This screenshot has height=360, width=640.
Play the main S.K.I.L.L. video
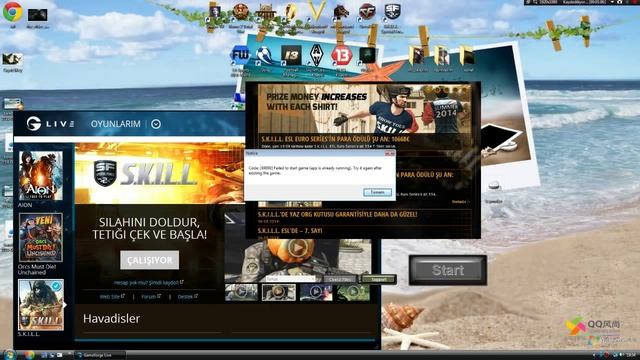click(298, 247)
